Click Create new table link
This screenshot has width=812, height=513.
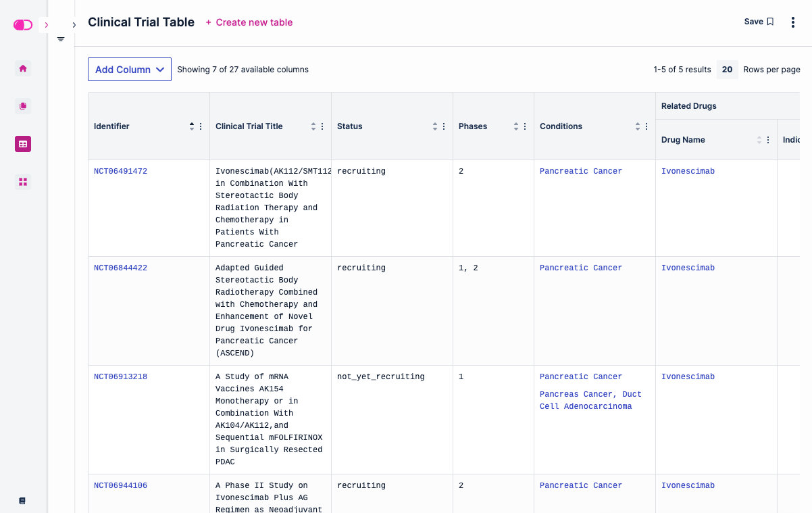[x=249, y=22]
